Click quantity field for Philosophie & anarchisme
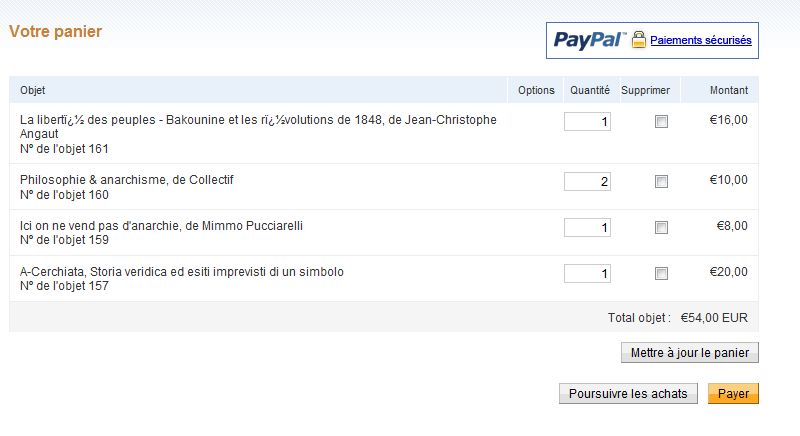Viewport: 800px width, 436px height. tap(587, 182)
